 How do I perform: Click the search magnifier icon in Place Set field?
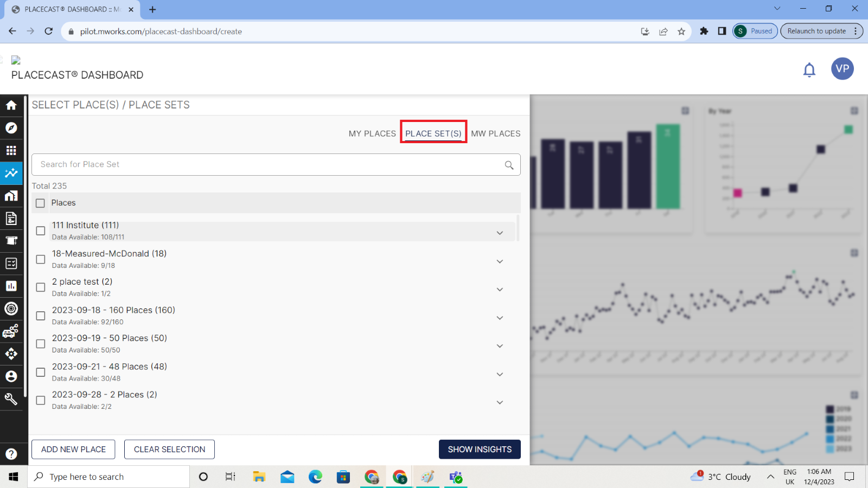pos(509,165)
